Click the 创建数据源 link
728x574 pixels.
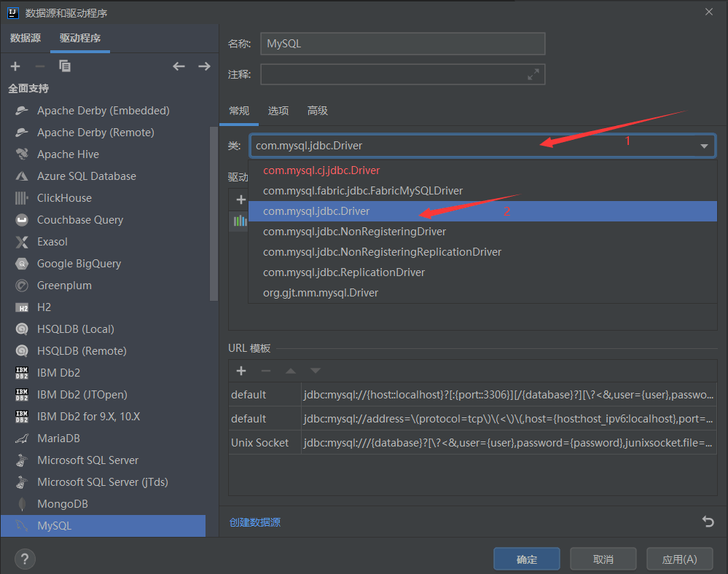click(254, 522)
